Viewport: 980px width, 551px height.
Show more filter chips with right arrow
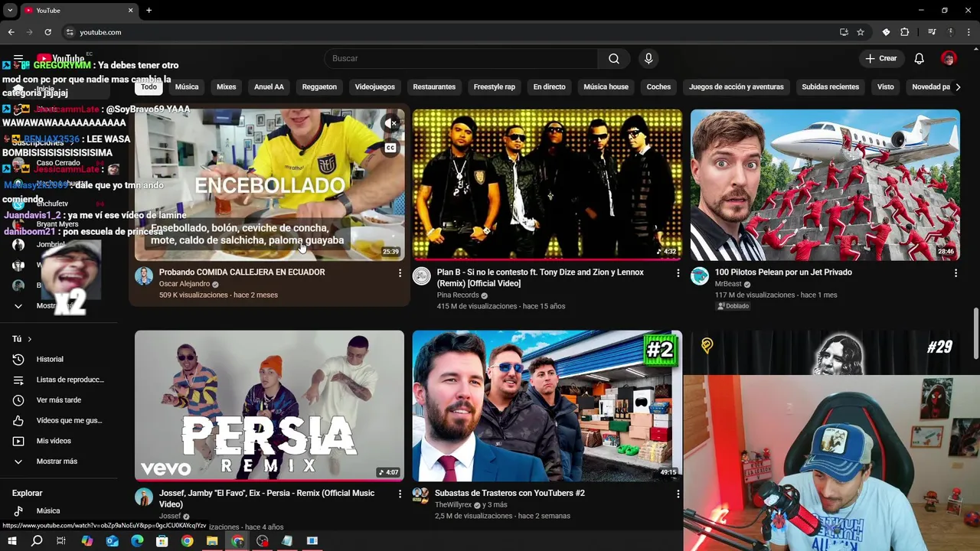click(x=958, y=87)
